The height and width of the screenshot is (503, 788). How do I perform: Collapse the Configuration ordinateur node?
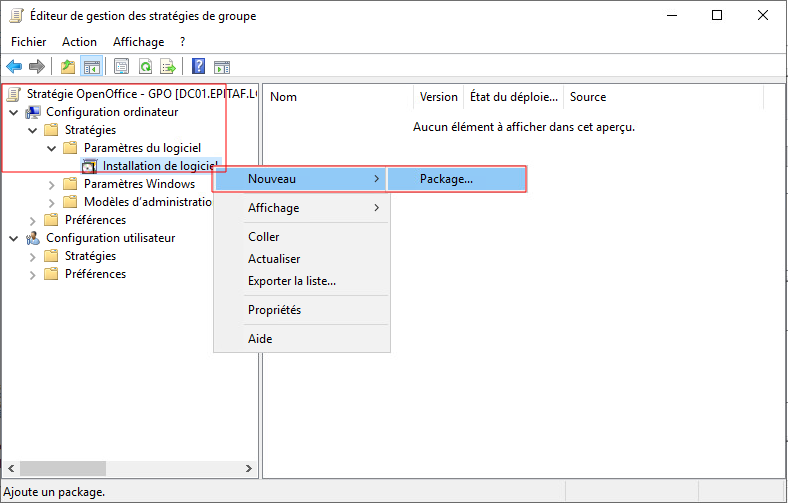pos(13,112)
